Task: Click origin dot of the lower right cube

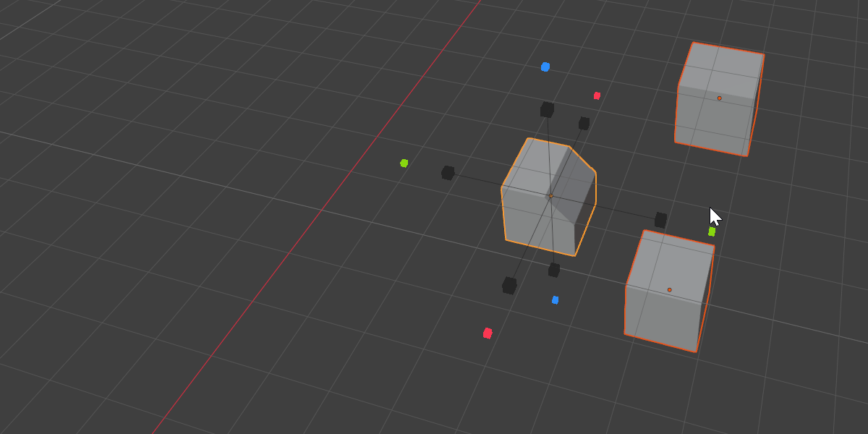Action: click(x=670, y=290)
